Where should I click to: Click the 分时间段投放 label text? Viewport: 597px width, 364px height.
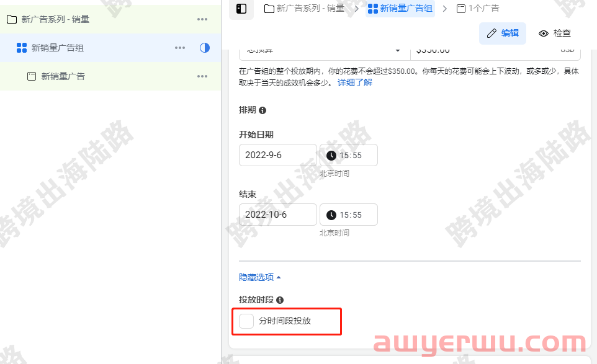point(285,321)
